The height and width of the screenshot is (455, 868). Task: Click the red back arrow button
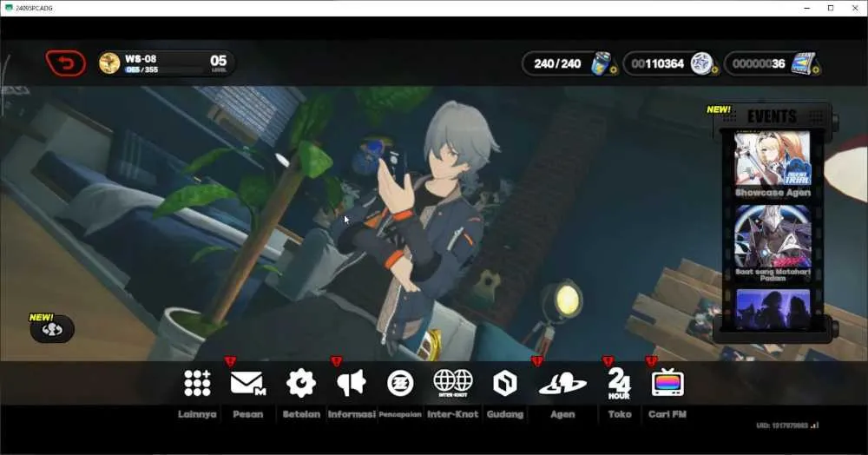(66, 63)
